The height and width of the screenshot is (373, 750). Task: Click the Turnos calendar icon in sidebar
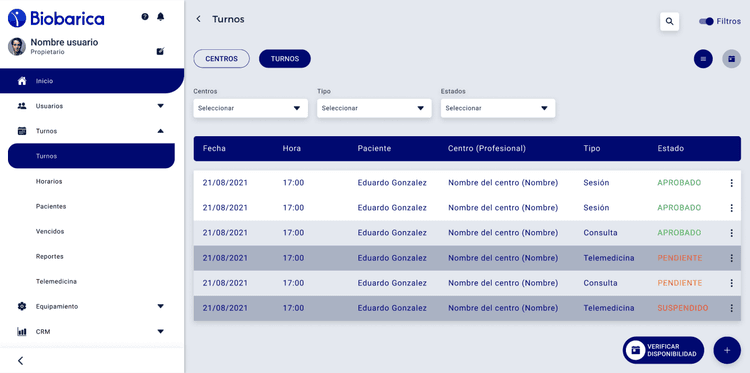coord(22,131)
